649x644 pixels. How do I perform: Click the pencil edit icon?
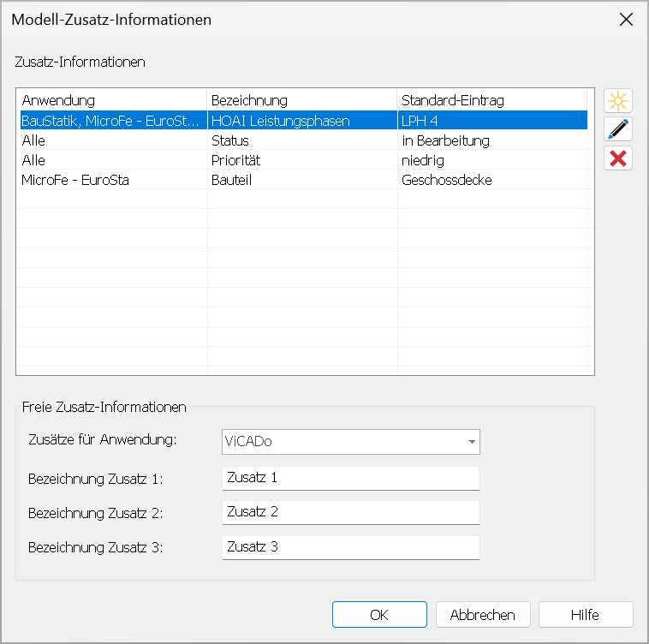pyautogui.click(x=617, y=129)
